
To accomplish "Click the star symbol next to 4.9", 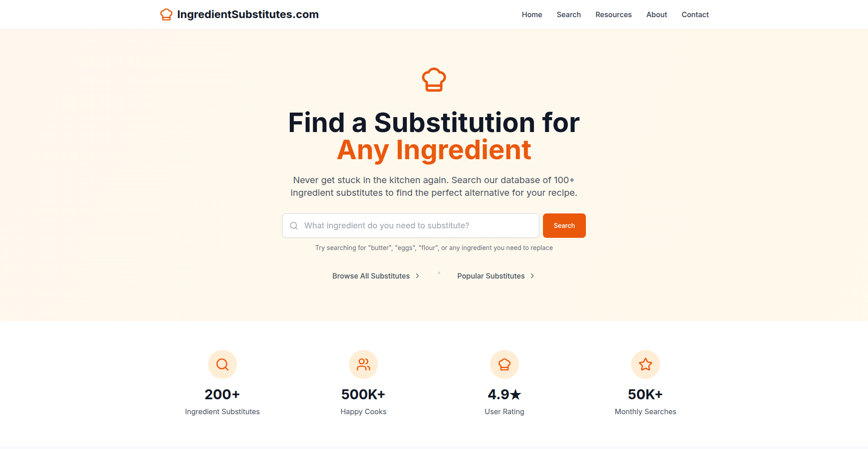I will pyautogui.click(x=516, y=395).
